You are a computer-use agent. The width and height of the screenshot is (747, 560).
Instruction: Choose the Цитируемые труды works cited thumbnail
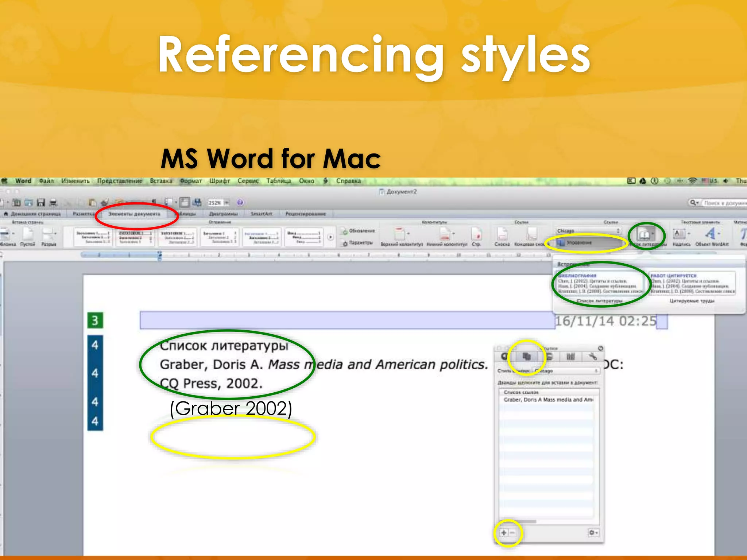pos(692,283)
